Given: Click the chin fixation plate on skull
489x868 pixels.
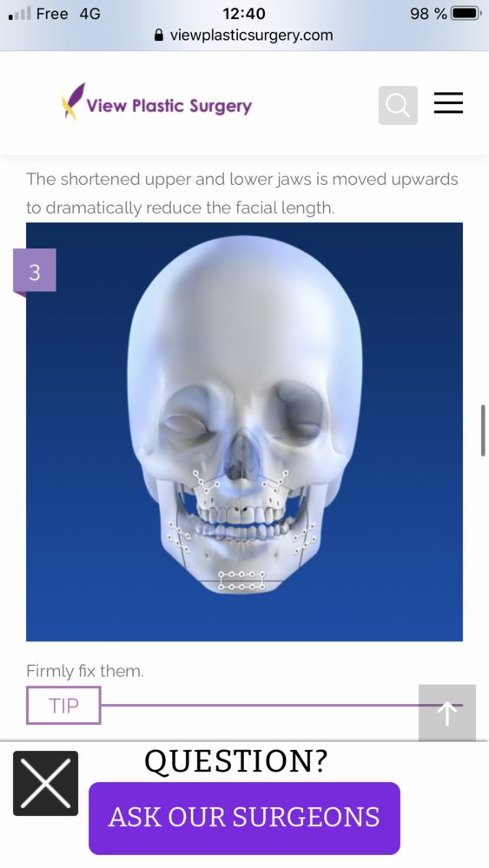Looking at the screenshot, I should pyautogui.click(x=242, y=580).
